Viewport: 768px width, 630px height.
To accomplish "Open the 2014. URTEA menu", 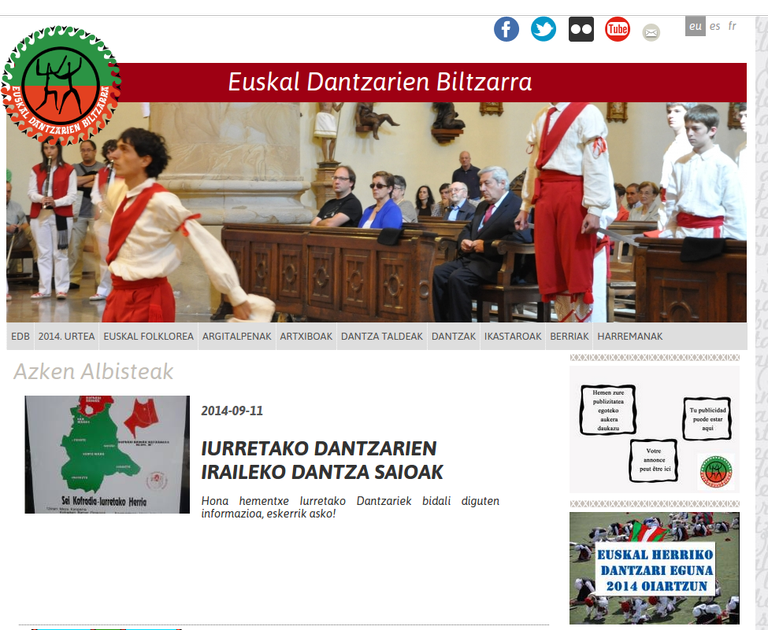I will 67,336.
